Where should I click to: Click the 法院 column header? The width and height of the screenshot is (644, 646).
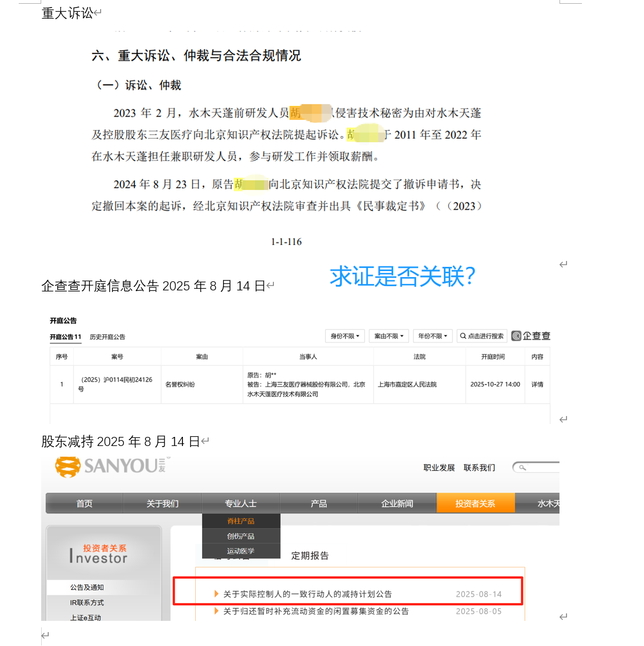tap(419, 357)
